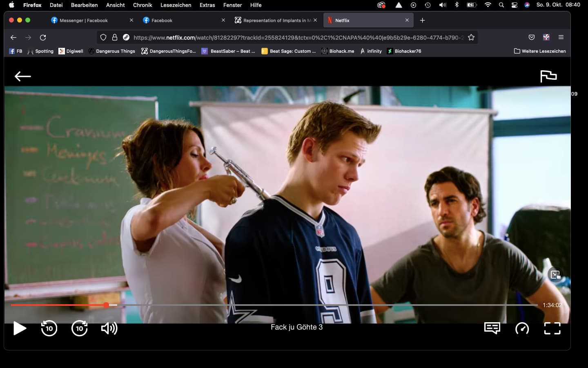Open the Extras menu

tap(207, 5)
